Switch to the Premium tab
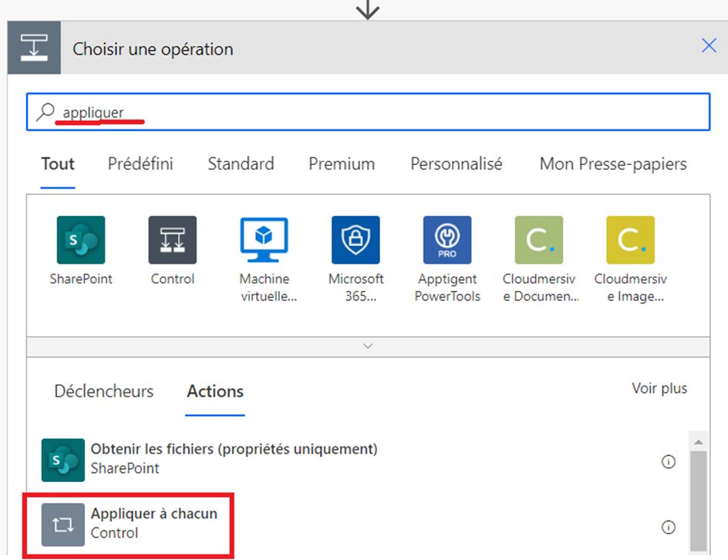 click(342, 164)
